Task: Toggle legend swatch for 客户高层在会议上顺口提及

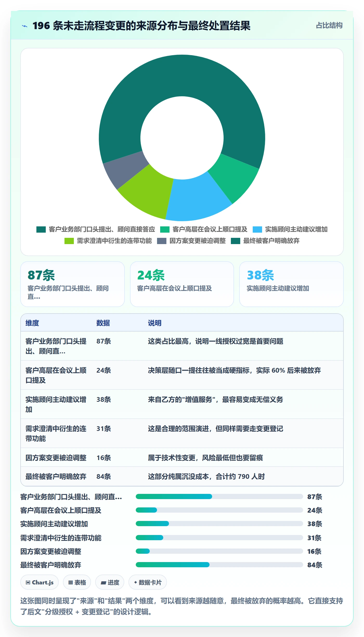Action: coord(165,229)
